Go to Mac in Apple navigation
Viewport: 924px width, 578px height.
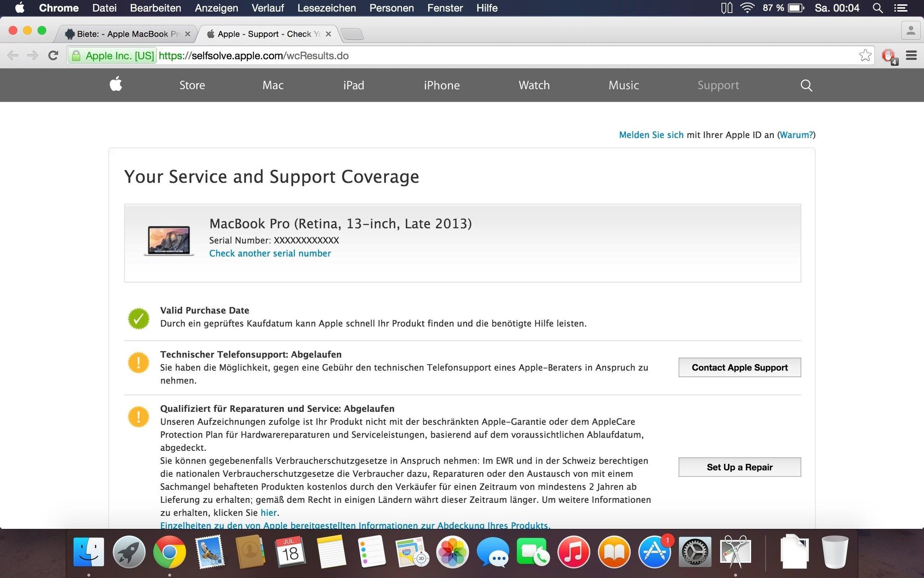[x=273, y=85]
